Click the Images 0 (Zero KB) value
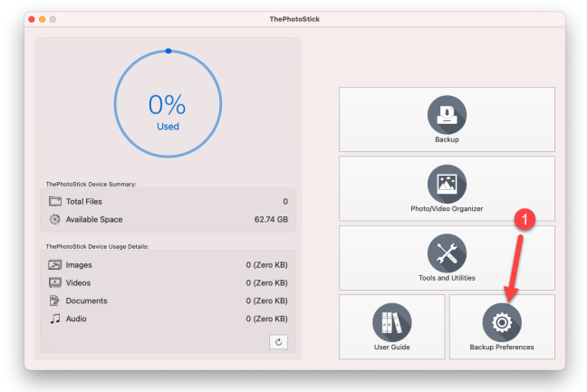This screenshot has width=587, height=392. point(266,265)
